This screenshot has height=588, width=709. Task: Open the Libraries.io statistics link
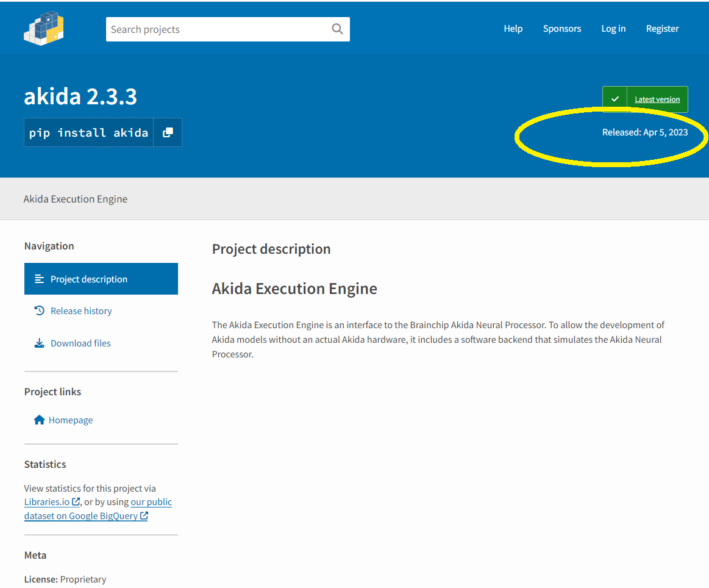click(x=47, y=502)
